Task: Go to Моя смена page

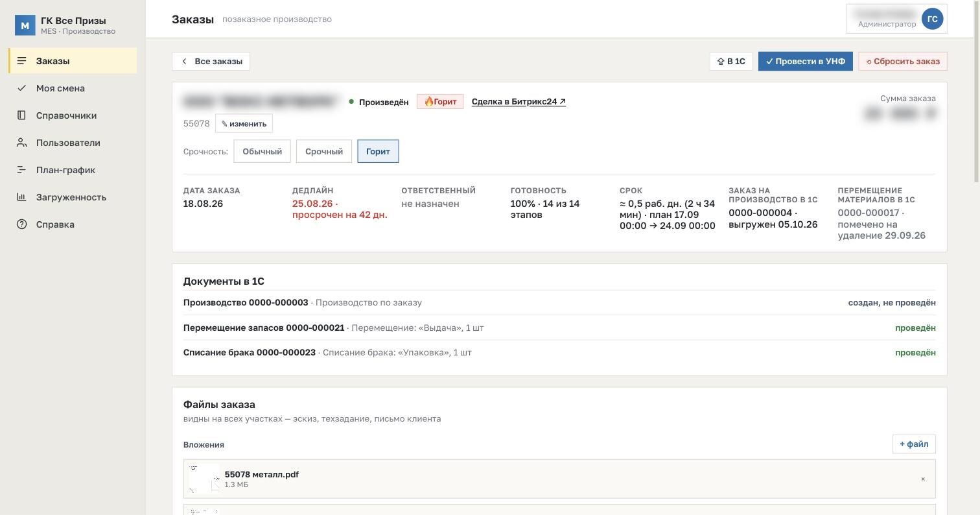Action: [73, 88]
